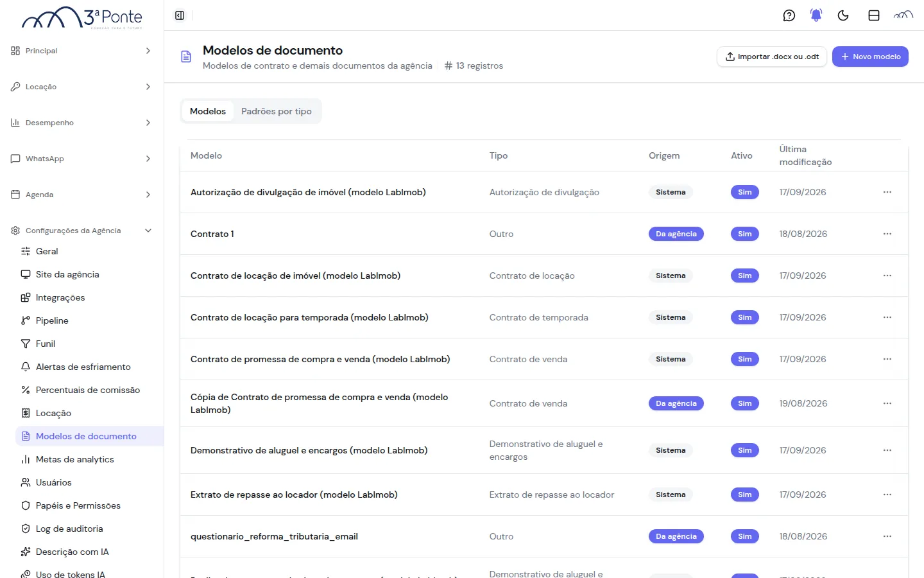Open Extrato de repasse ao locador model
The image size is (924, 578).
(x=294, y=495)
